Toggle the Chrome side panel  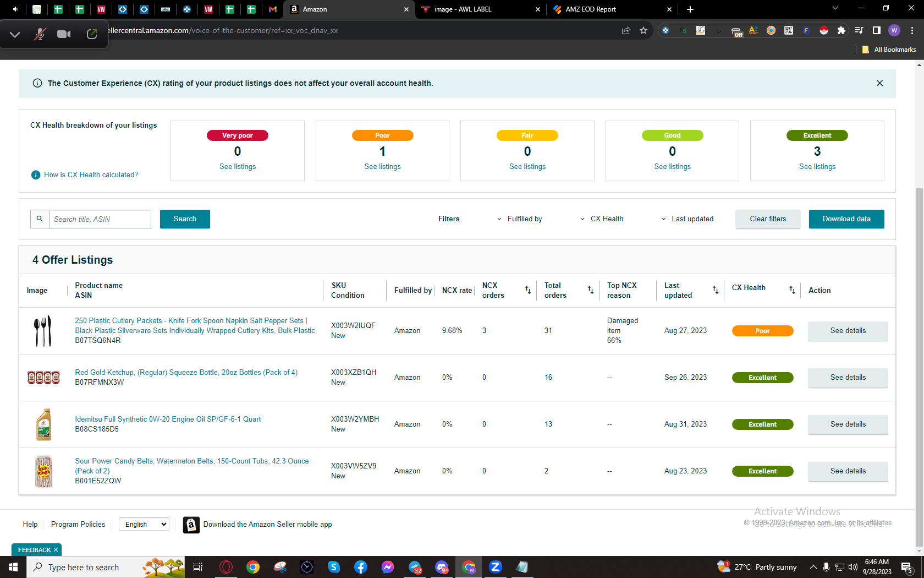(x=877, y=31)
